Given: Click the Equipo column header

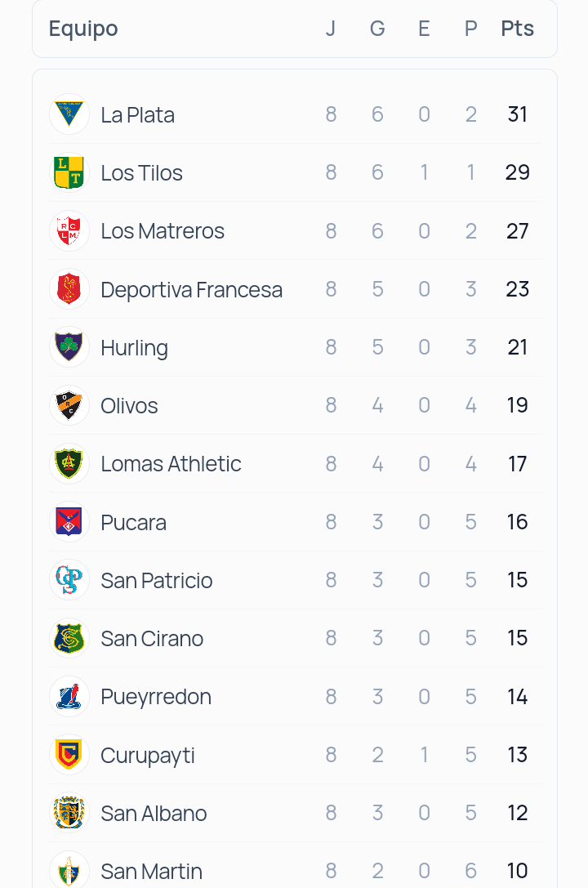Looking at the screenshot, I should pos(83,29).
